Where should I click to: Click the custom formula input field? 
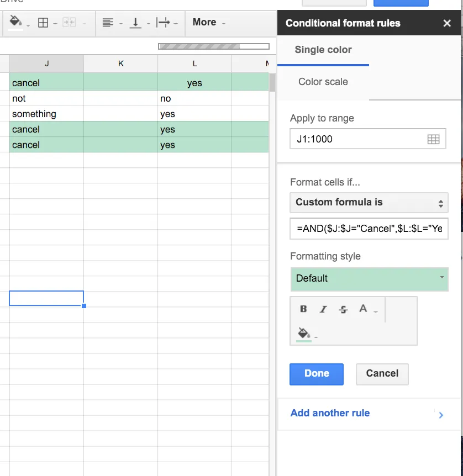pyautogui.click(x=369, y=229)
